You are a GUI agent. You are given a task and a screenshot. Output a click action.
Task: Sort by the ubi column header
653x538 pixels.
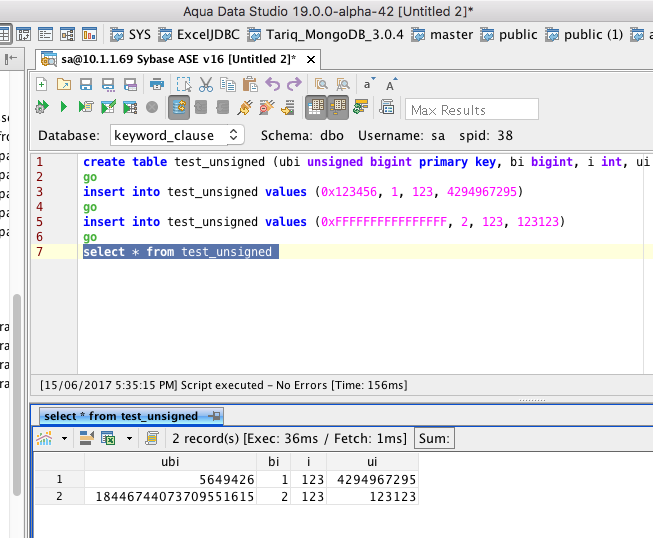170,461
